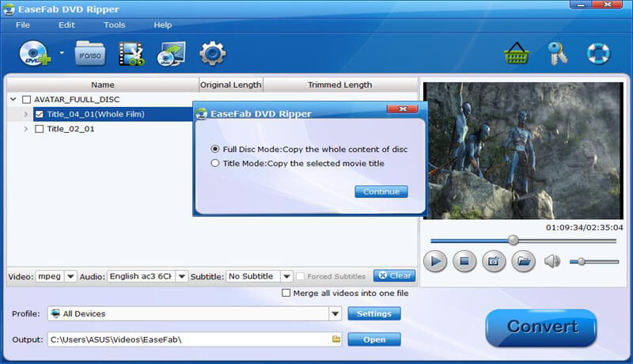The height and width of the screenshot is (364, 633).
Task: Click the device icon in the Profile box
Action: coord(55,313)
